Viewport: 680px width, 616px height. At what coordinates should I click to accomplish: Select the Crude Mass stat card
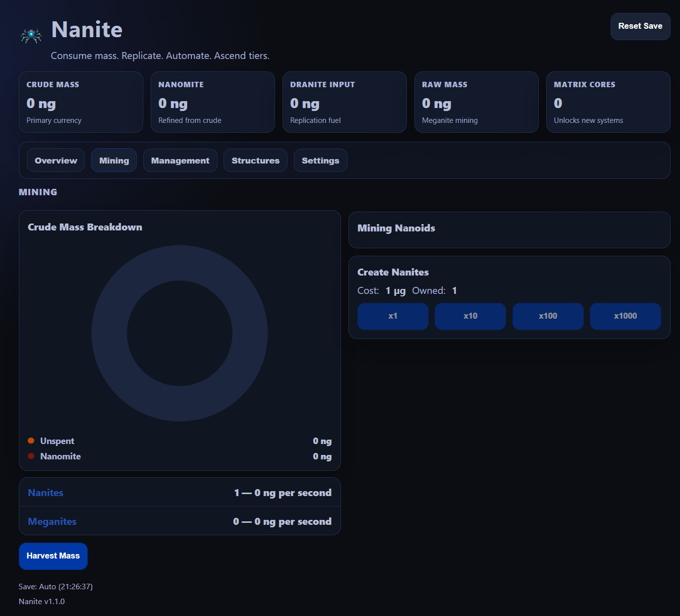(81, 102)
